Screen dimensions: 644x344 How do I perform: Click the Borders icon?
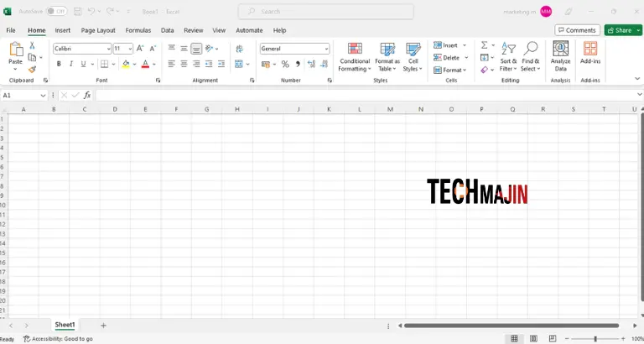click(x=104, y=64)
